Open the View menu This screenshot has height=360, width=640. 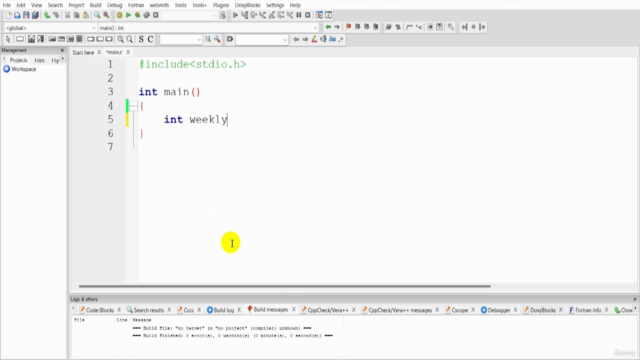coord(36,5)
